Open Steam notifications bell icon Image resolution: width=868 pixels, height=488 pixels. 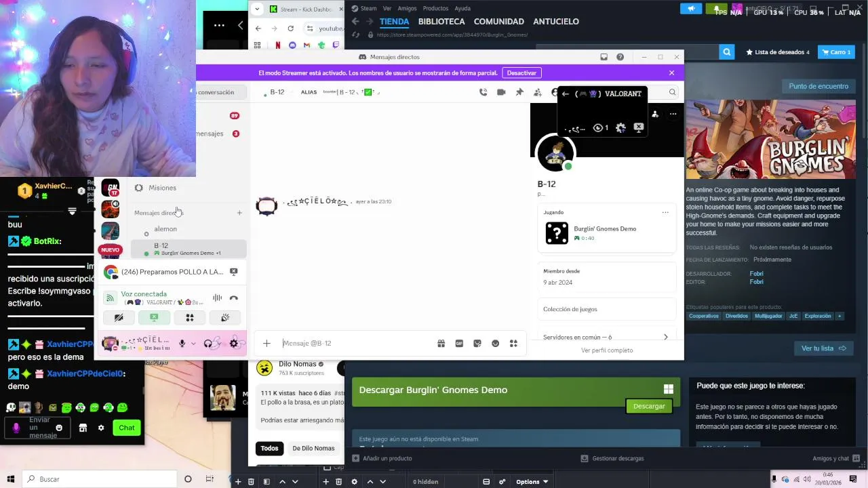pos(716,8)
